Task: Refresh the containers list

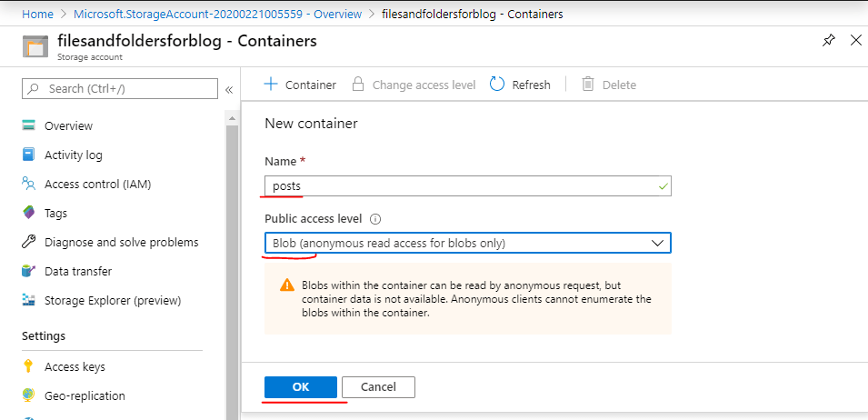Action: point(520,85)
